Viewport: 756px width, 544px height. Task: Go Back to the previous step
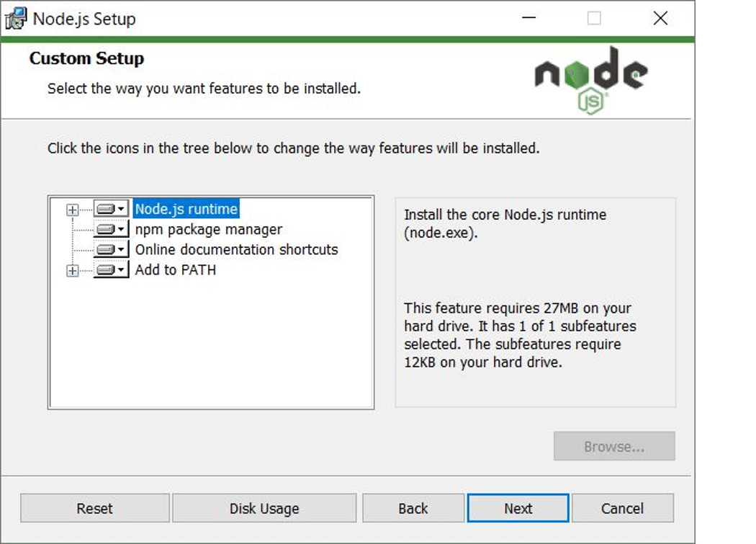tap(413, 508)
